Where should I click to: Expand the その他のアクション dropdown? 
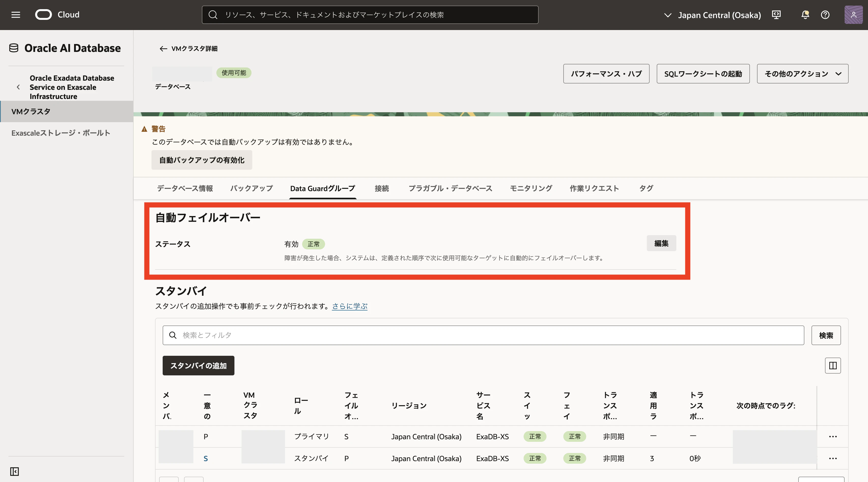click(803, 74)
